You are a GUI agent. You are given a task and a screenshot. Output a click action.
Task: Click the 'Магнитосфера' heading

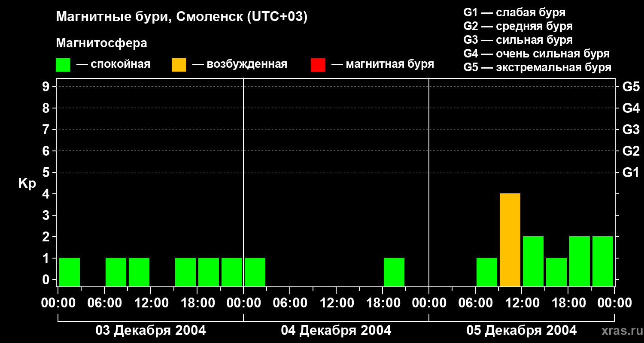click(101, 43)
